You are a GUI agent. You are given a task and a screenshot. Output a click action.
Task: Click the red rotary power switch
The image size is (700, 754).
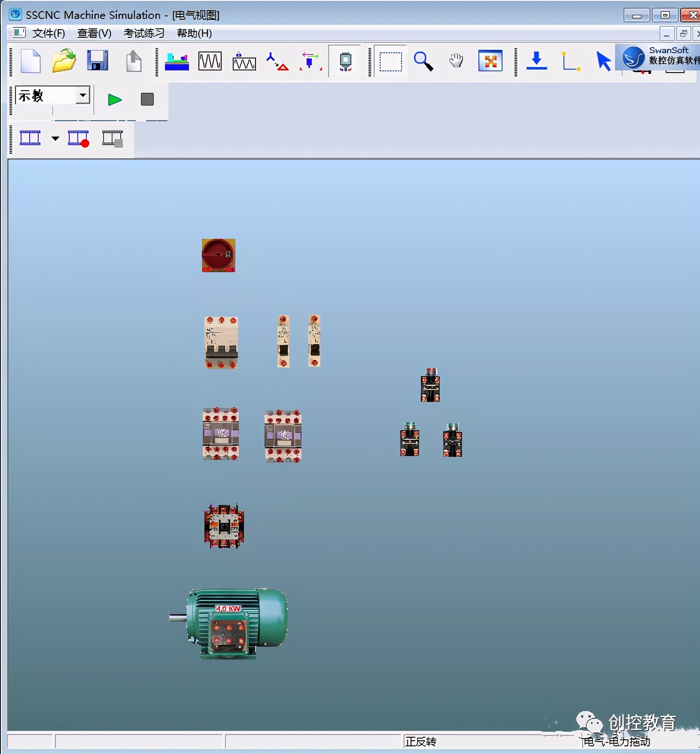[x=219, y=255]
